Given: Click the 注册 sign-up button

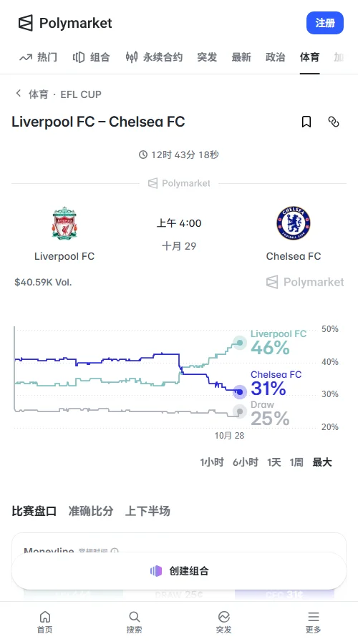Looking at the screenshot, I should (325, 23).
